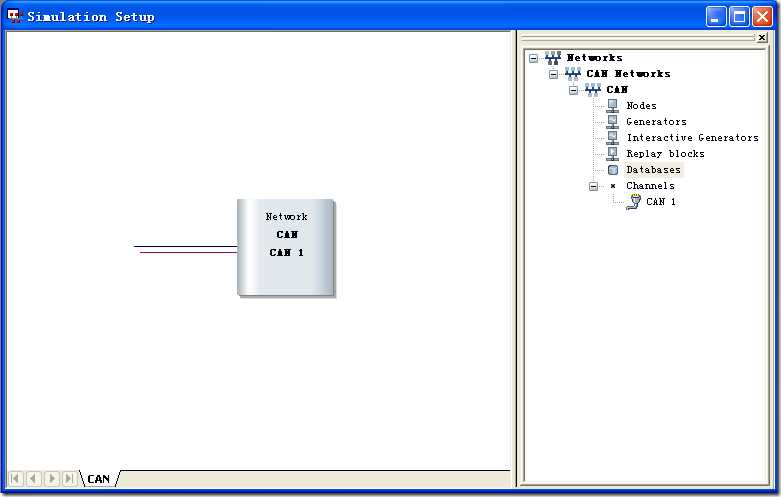Image resolution: width=781 pixels, height=497 pixels.
Task: Click the Networks root tree icon
Action: point(552,58)
